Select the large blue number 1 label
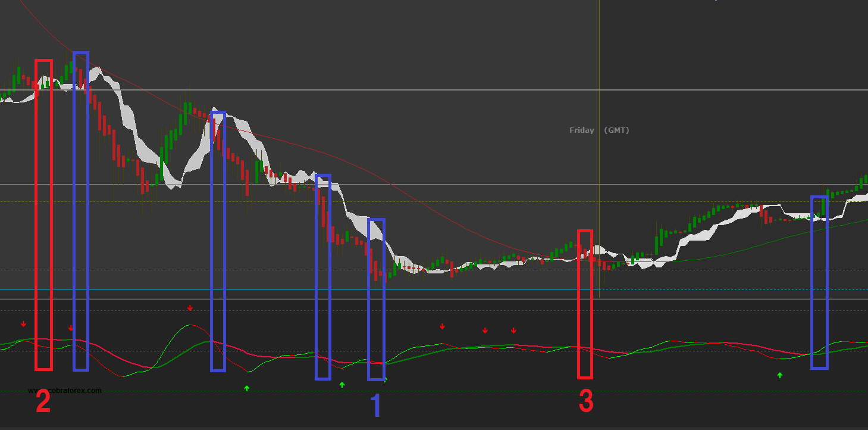 tap(376, 406)
